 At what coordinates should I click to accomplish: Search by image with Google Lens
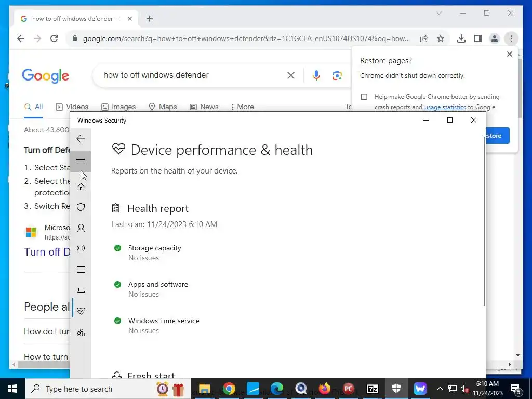[337, 75]
